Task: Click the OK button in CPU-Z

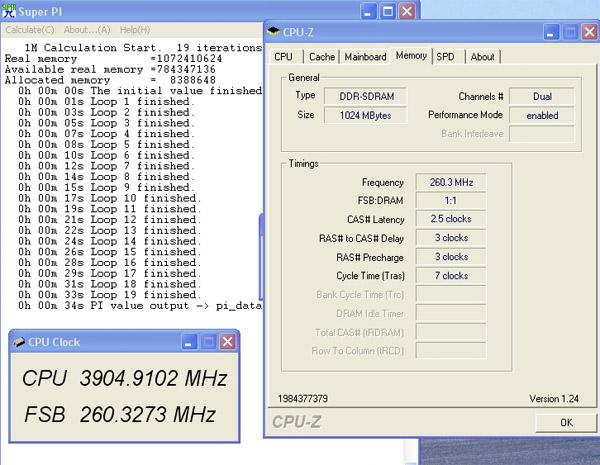Action: [566, 422]
